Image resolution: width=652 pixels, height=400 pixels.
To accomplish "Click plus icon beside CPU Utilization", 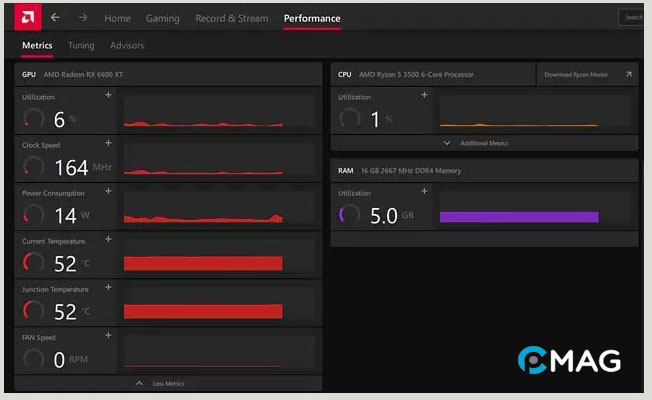I will click(424, 95).
